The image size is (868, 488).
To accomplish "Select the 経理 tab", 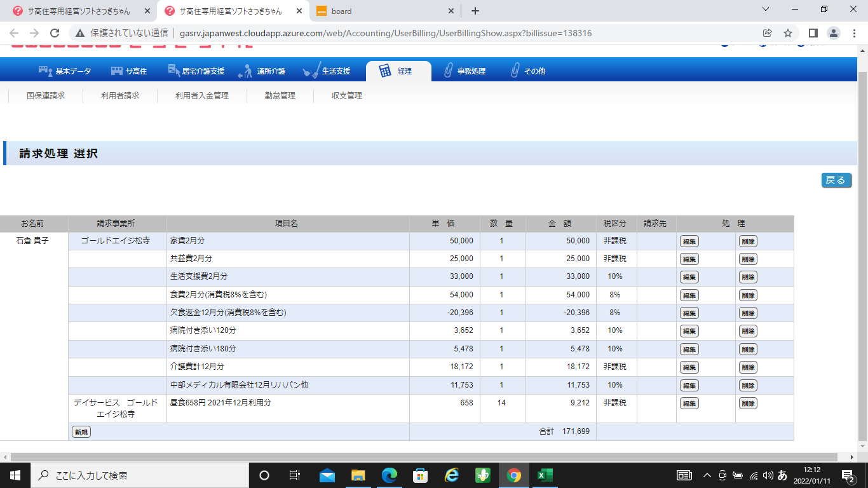I will click(398, 71).
